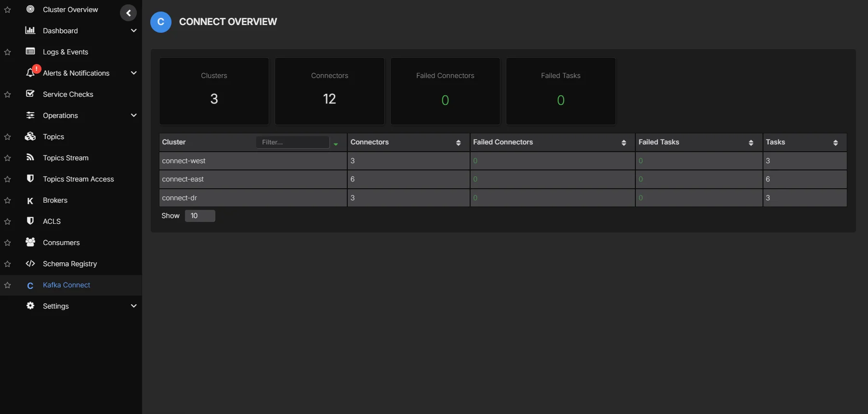868x414 pixels.
Task: Expand the Settings submenu chevron
Action: pyautogui.click(x=133, y=306)
